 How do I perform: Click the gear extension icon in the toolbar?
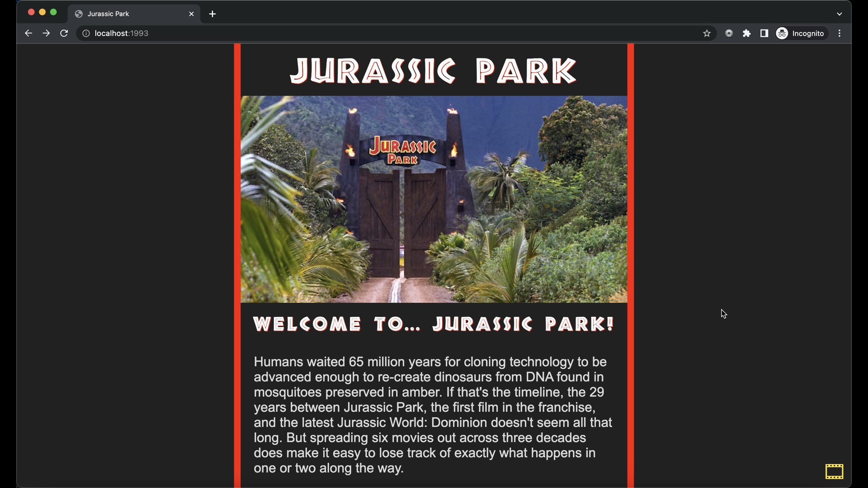[729, 33]
